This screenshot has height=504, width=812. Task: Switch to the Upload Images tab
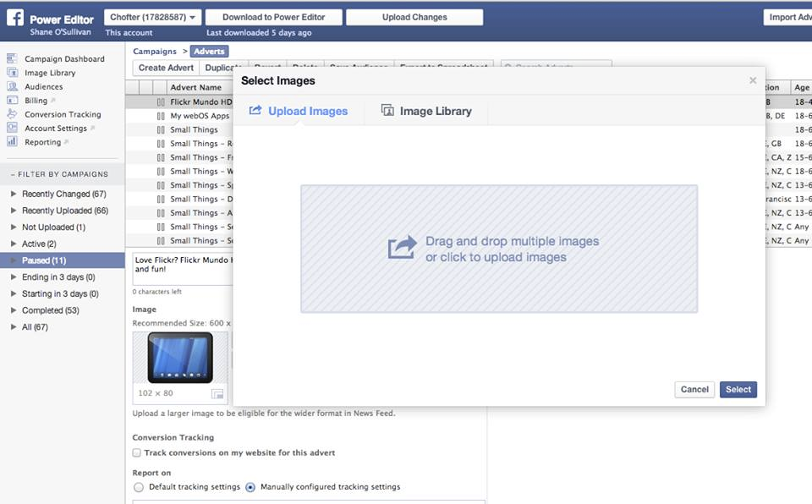(x=299, y=111)
